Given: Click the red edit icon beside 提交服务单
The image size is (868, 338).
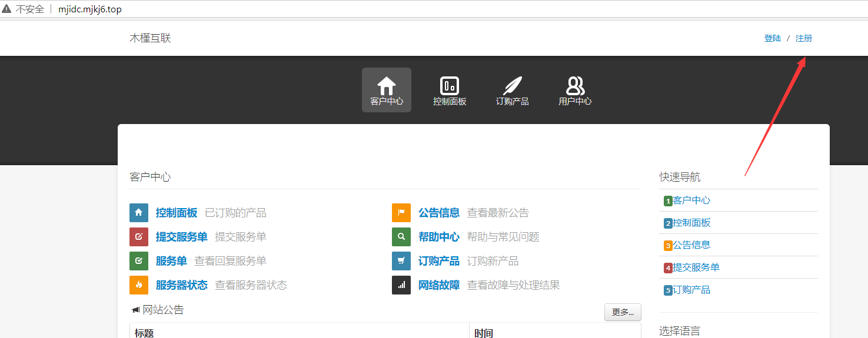Looking at the screenshot, I should (x=139, y=237).
